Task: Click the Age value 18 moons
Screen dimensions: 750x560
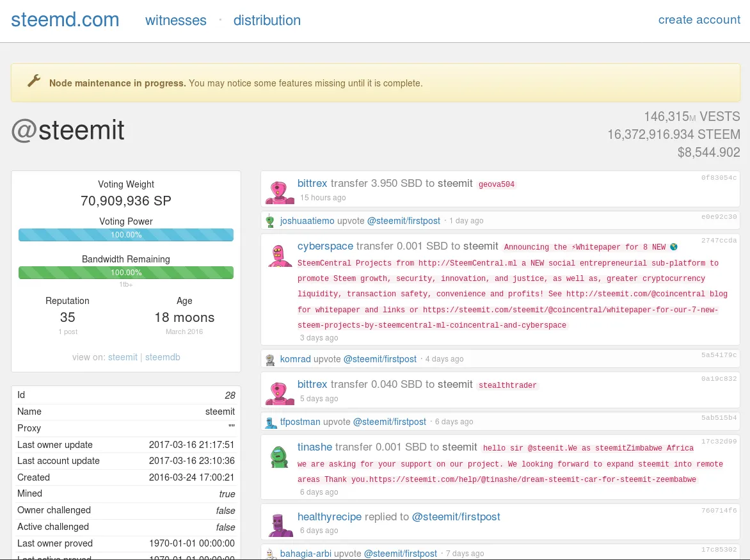Action: [184, 317]
